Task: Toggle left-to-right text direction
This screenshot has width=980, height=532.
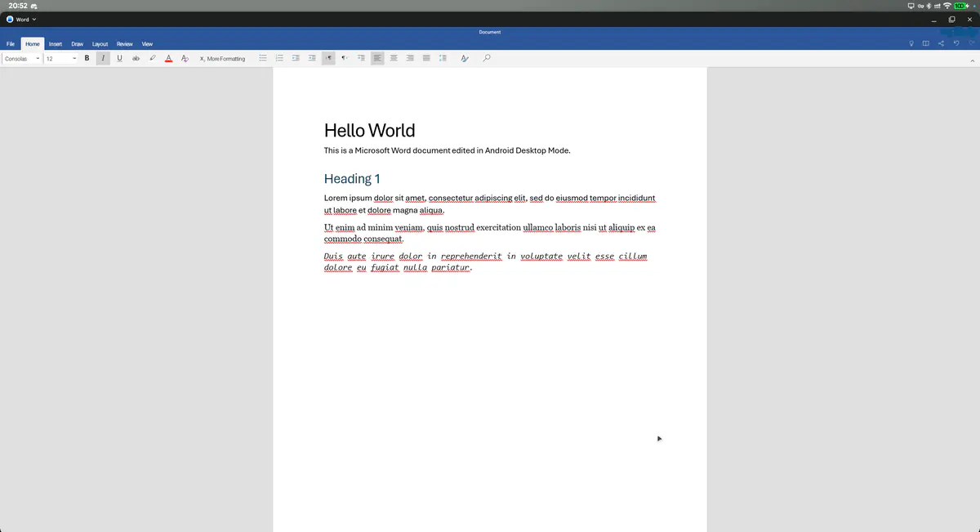Action: coord(328,59)
